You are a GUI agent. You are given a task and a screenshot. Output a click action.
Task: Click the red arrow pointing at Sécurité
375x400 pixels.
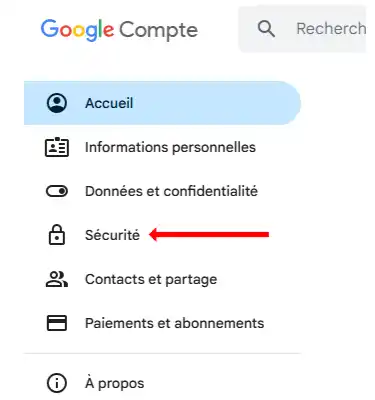209,235
